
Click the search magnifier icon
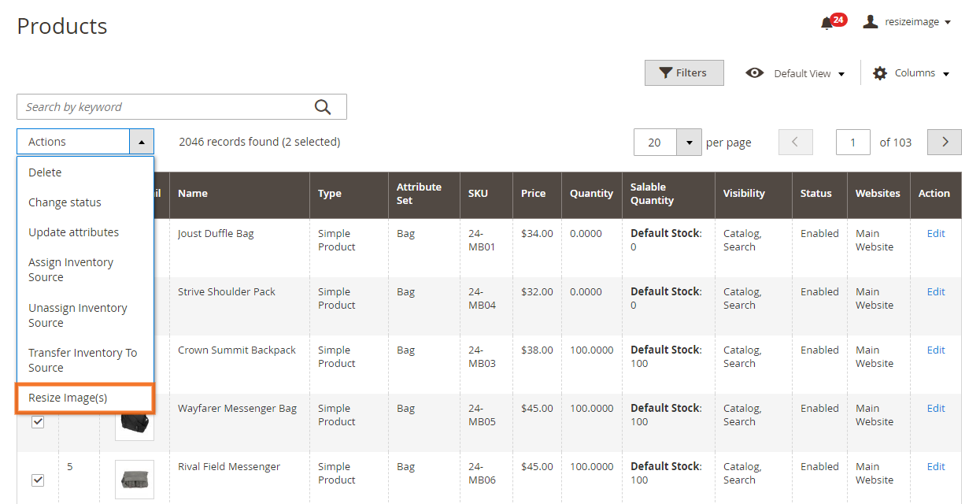click(x=322, y=106)
